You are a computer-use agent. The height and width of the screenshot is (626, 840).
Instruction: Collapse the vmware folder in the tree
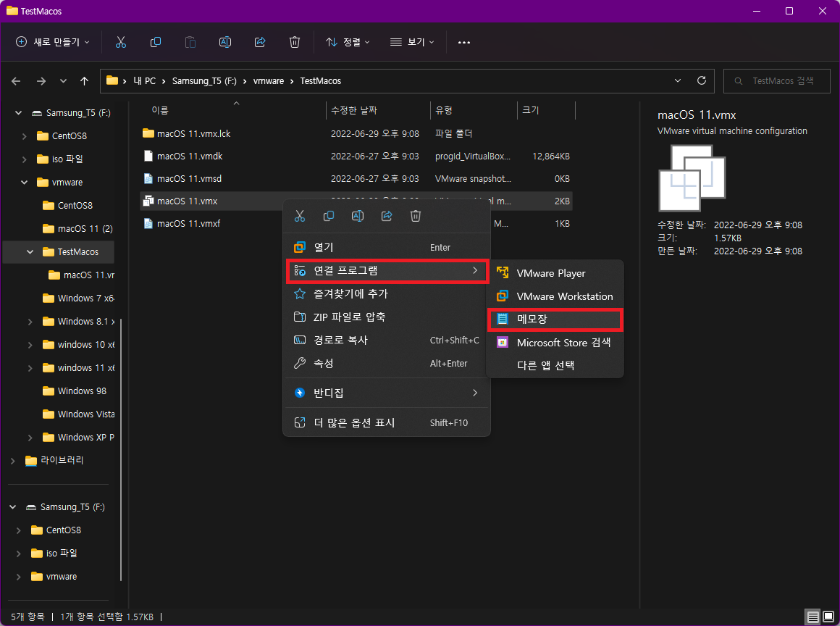tap(24, 183)
